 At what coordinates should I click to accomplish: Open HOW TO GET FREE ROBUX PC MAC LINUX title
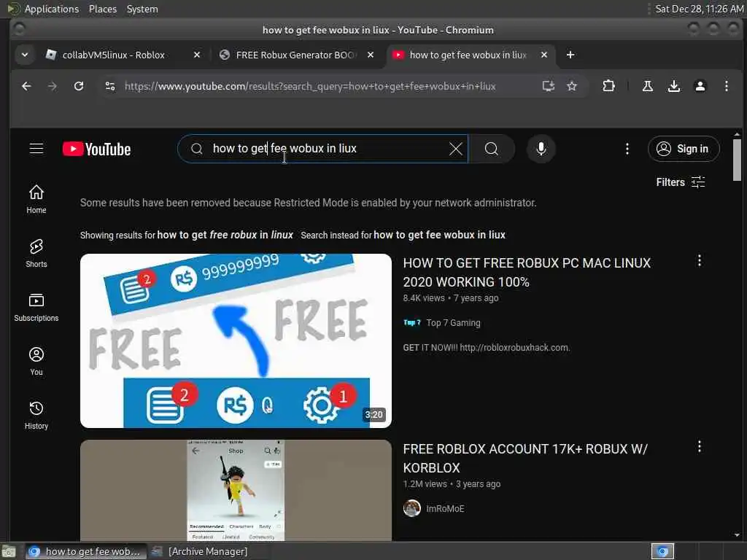527,273
